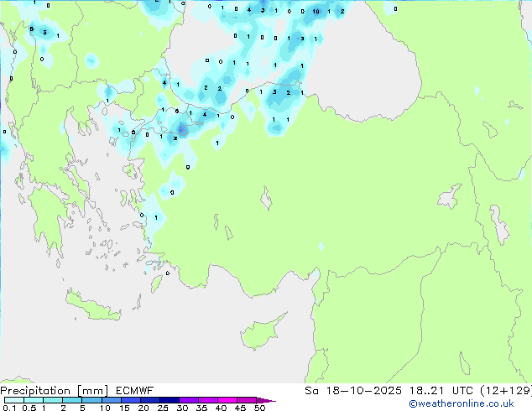Click the "10" precipitation value on the map
Image resolution: width=532 pixels, height=411 pixels.
point(316,12)
